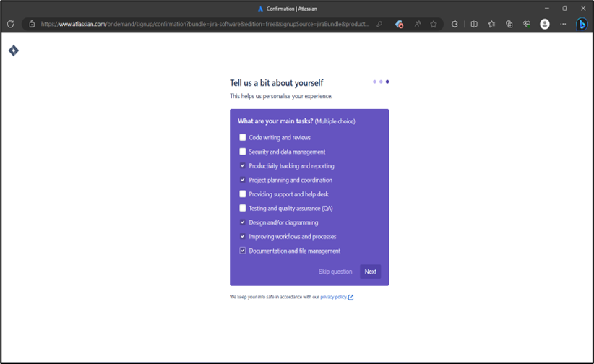Toggle the Split screen icon

click(x=474, y=25)
